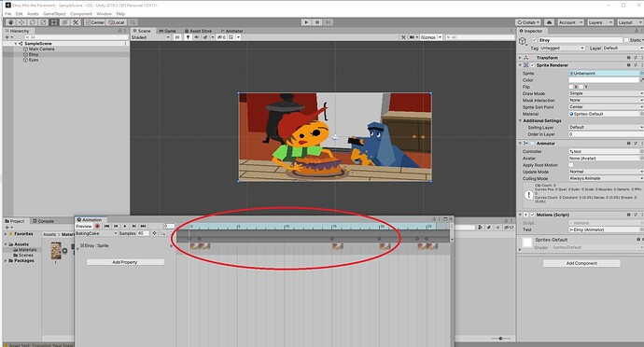
Task: Open the cloud services icon
Action: pyautogui.click(x=549, y=22)
